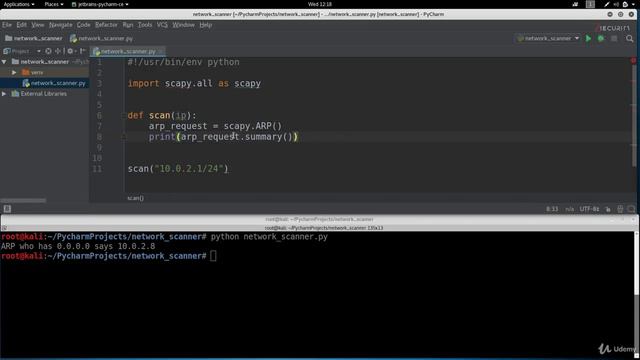
Task: Open the Code menu
Action: pyautogui.click(x=83, y=25)
